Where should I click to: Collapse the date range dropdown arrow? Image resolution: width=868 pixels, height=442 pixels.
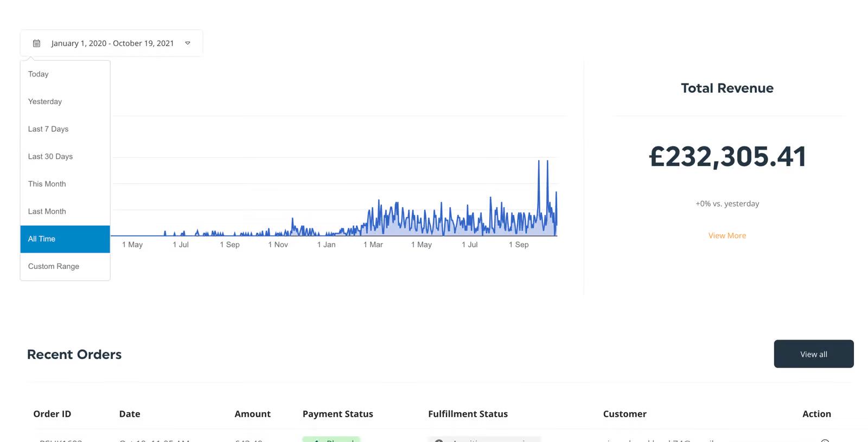click(188, 43)
